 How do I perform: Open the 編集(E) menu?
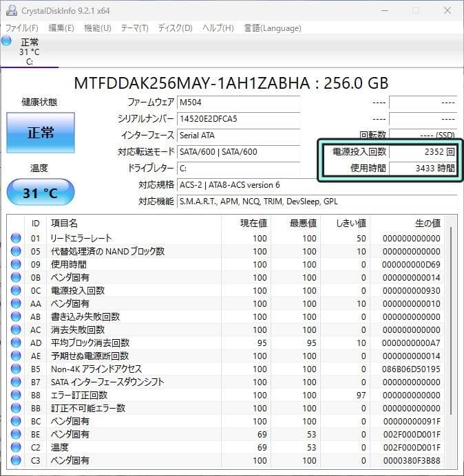[x=61, y=28]
